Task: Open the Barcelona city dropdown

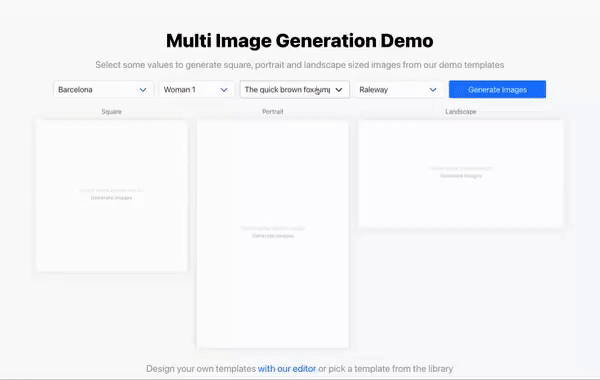Action: click(103, 90)
